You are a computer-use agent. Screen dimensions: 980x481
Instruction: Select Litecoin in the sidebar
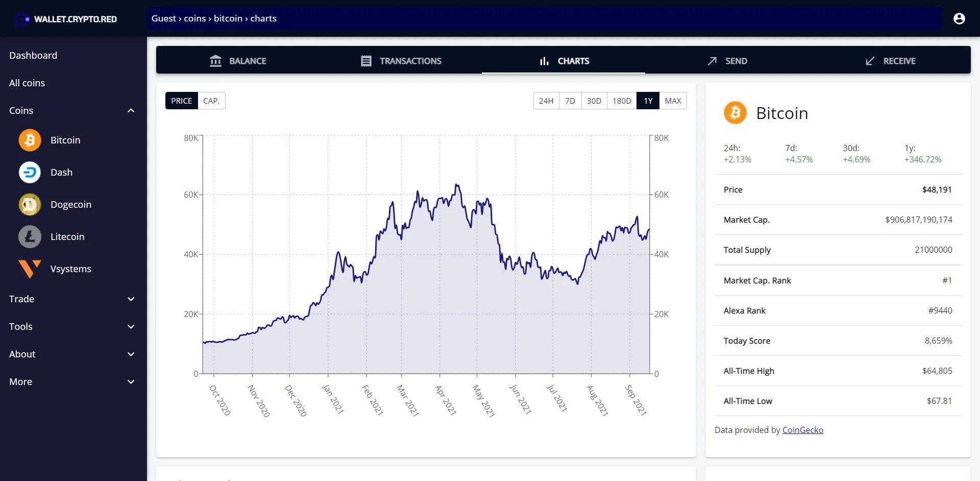tap(67, 236)
